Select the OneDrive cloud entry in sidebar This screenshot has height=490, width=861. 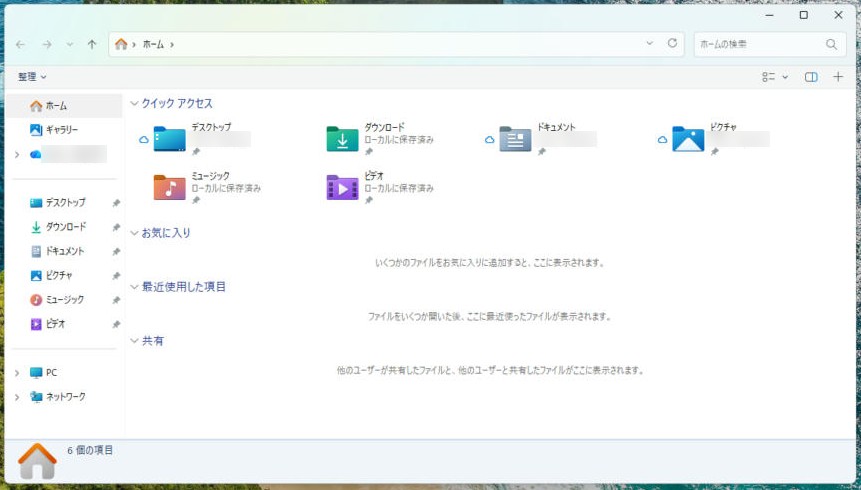(x=68, y=154)
